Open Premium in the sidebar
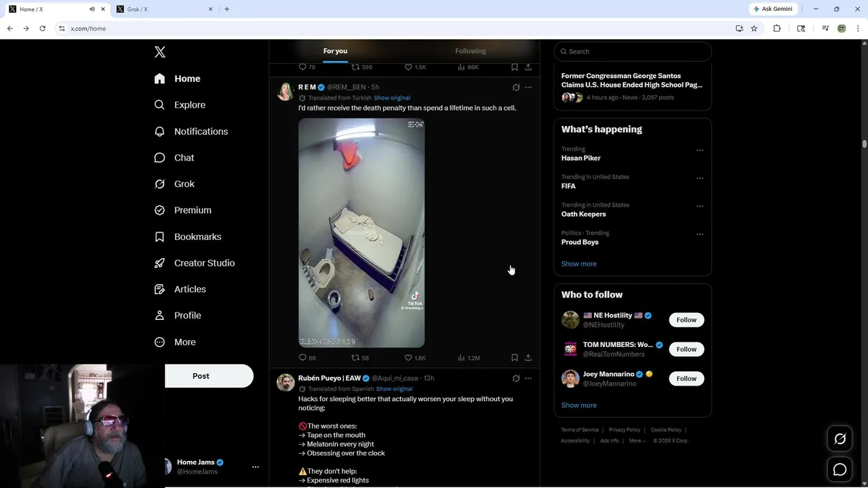Image resolution: width=868 pixels, height=488 pixels. [182, 210]
